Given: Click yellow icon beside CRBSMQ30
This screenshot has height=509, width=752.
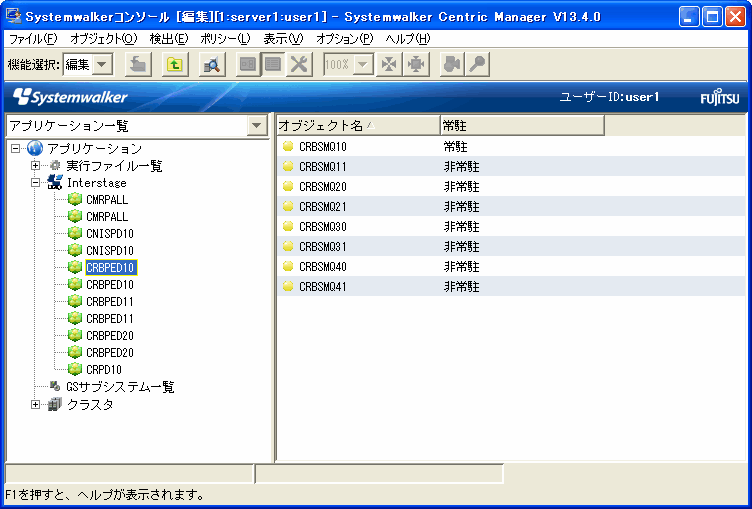Looking at the screenshot, I should tap(288, 226).
